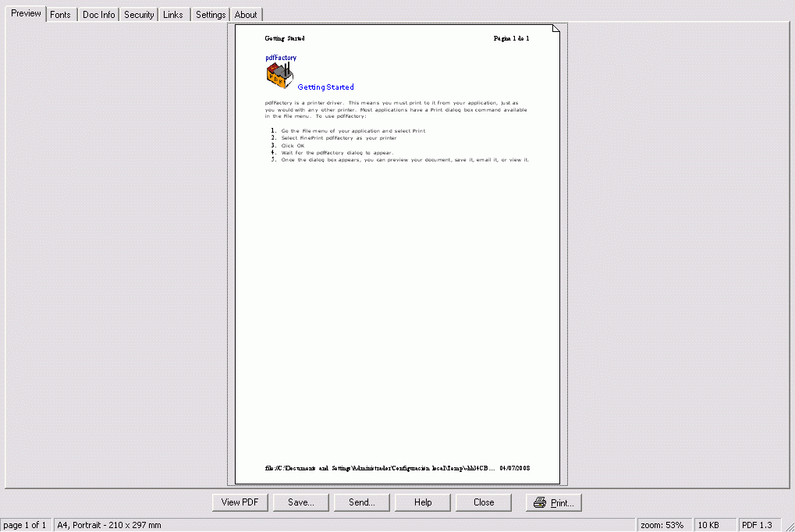
Task: Click the page 1 of 1 status entry
Action: click(x=25, y=525)
